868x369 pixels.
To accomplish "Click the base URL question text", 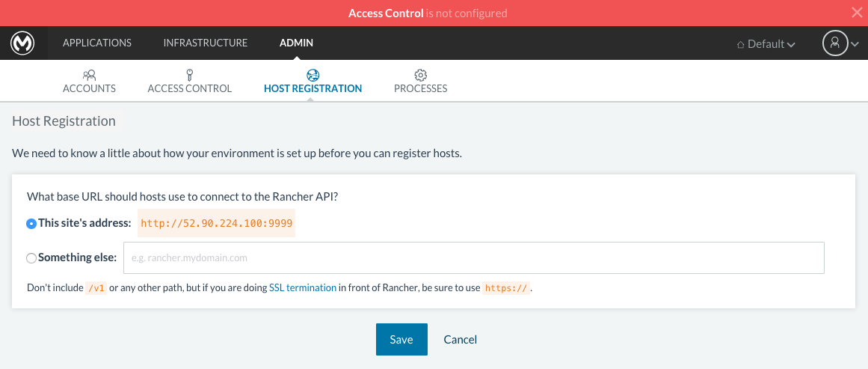I will pos(182,197).
